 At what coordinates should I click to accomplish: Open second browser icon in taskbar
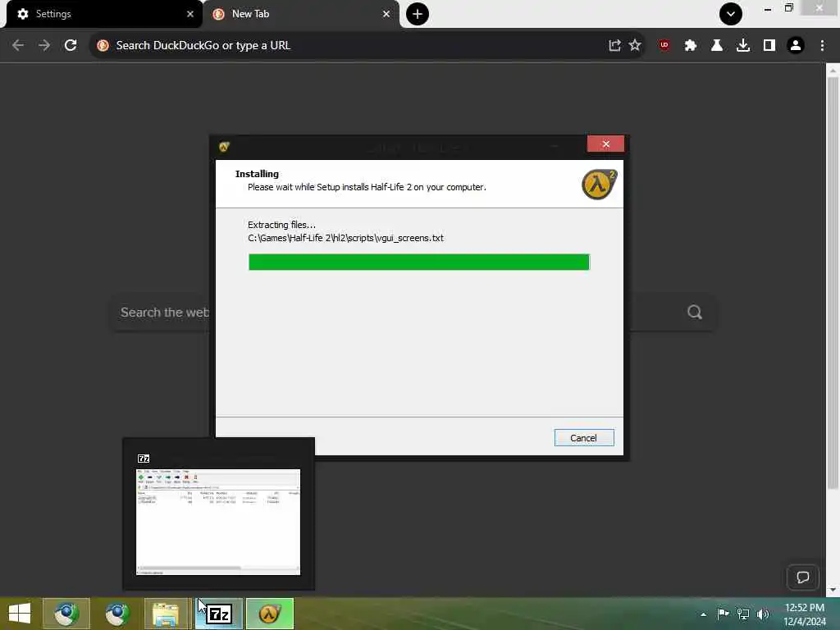(116, 614)
